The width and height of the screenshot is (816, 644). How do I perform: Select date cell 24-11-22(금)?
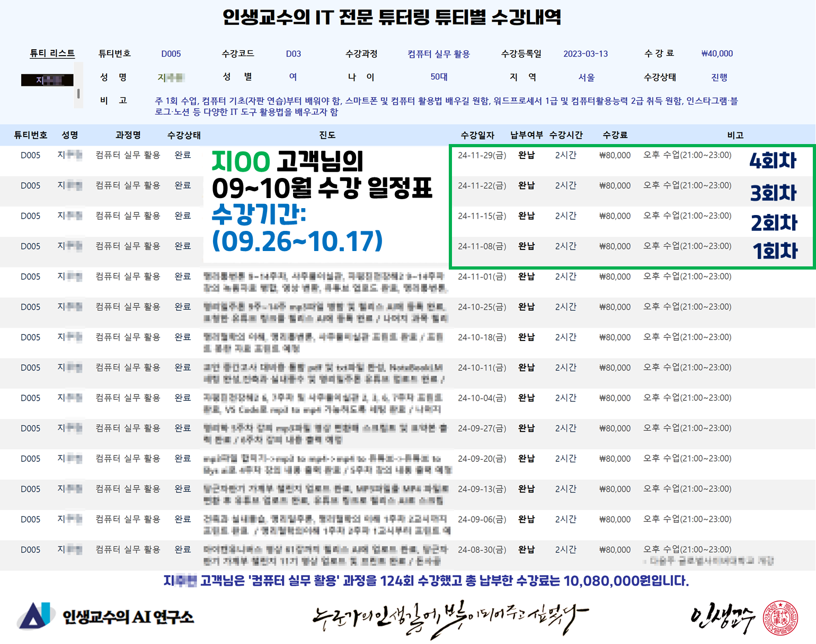pyautogui.click(x=482, y=185)
